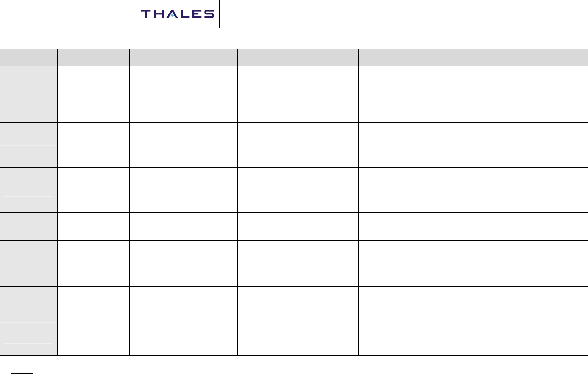Screen dimensions: 588x374
Task: Select the gray first-column cell of the tallest row
Action: click(x=29, y=263)
